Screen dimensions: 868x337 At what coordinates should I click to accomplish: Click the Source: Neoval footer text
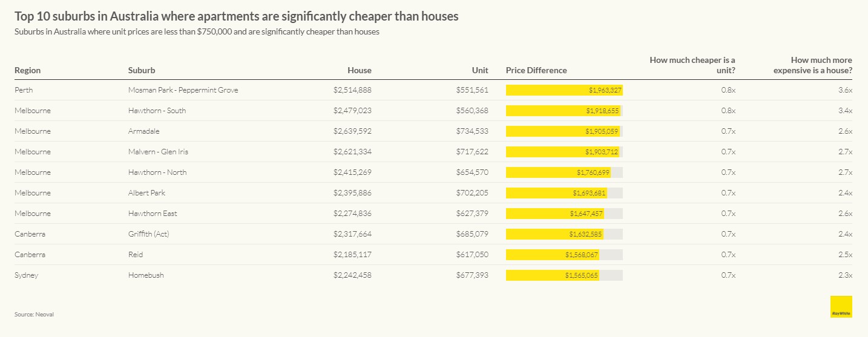(x=30, y=315)
